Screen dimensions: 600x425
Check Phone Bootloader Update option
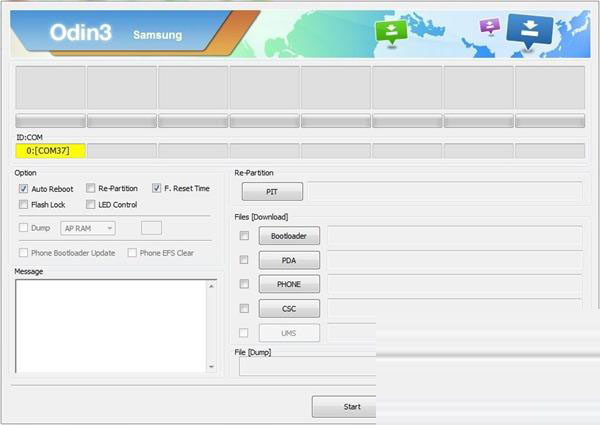coord(23,252)
